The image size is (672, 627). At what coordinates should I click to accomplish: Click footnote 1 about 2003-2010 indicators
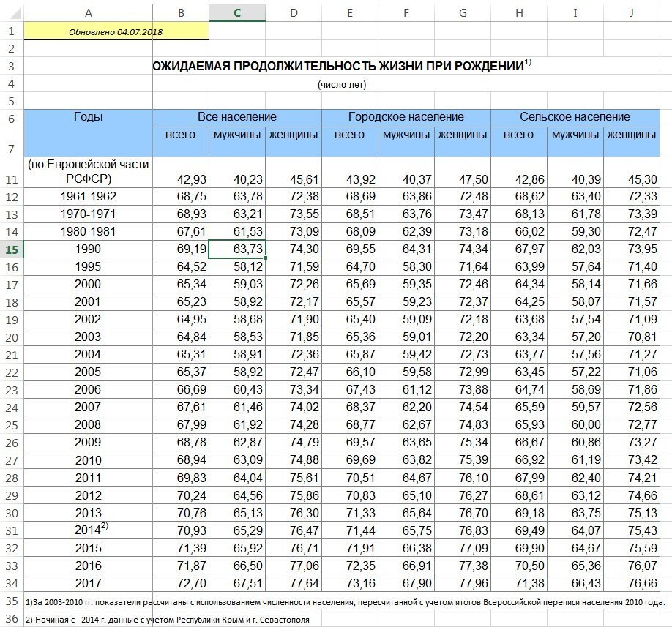pyautogui.click(x=345, y=602)
